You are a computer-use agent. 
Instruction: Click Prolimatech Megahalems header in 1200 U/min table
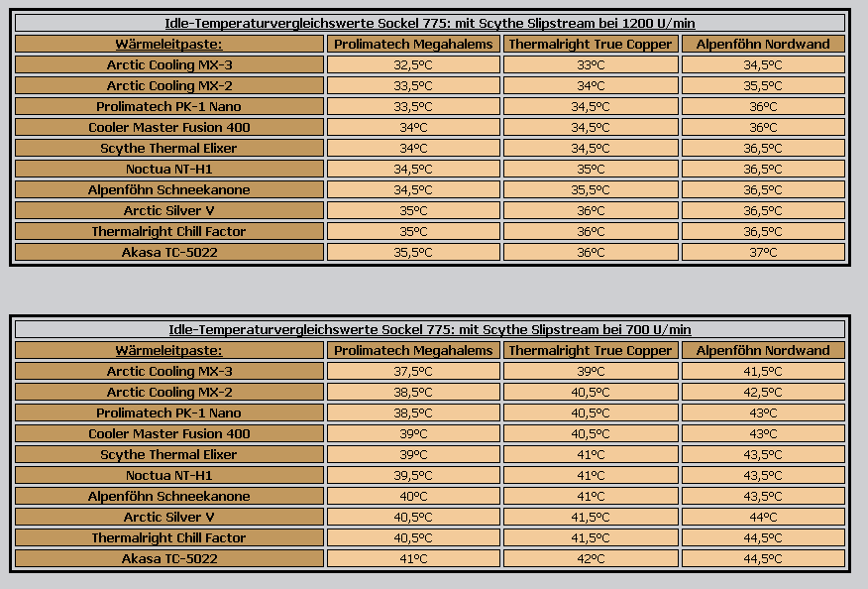(413, 44)
